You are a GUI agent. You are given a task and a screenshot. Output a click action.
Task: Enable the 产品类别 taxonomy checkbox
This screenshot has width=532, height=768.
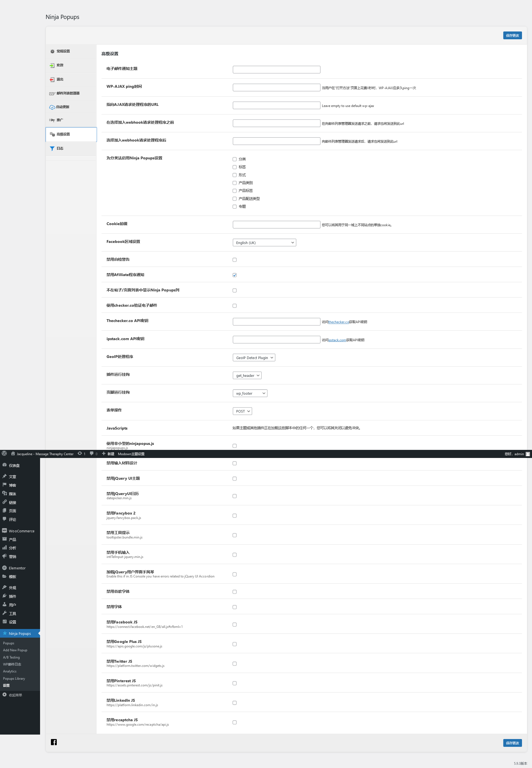[234, 183]
